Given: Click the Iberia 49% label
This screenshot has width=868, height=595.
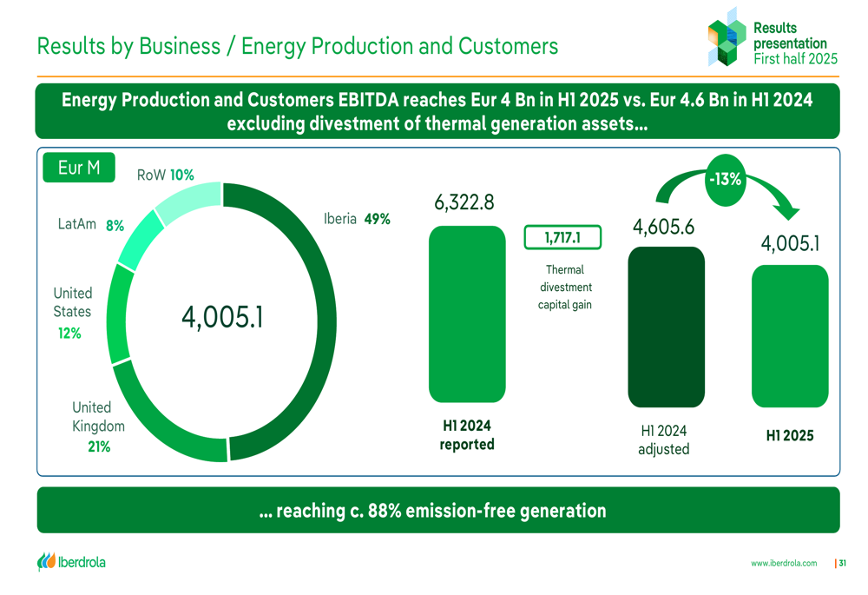Looking at the screenshot, I should 357,219.
